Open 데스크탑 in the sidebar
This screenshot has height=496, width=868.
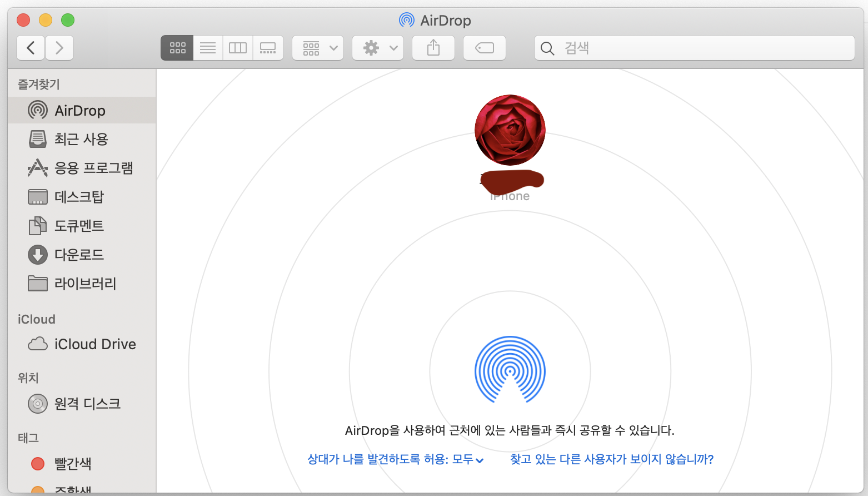(x=82, y=197)
